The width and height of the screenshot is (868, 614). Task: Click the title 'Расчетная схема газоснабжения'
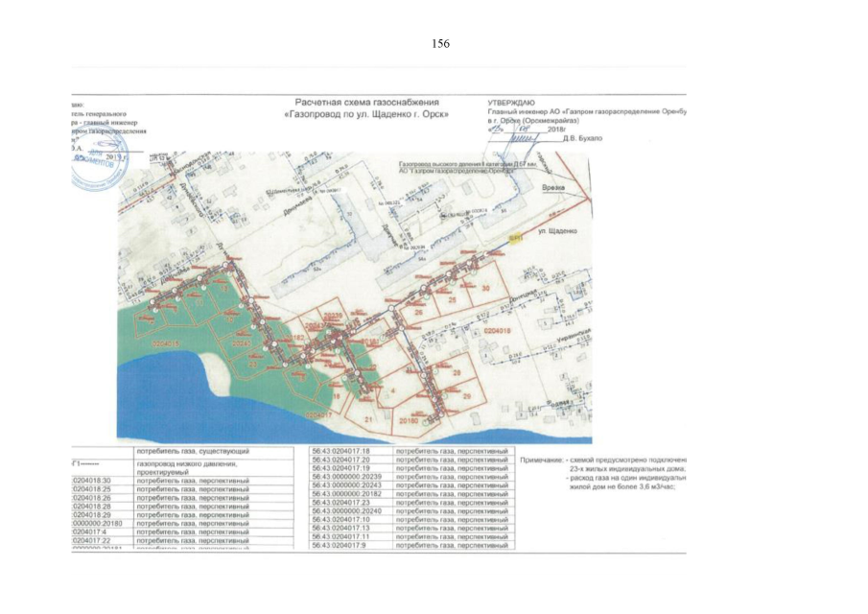tap(367, 101)
